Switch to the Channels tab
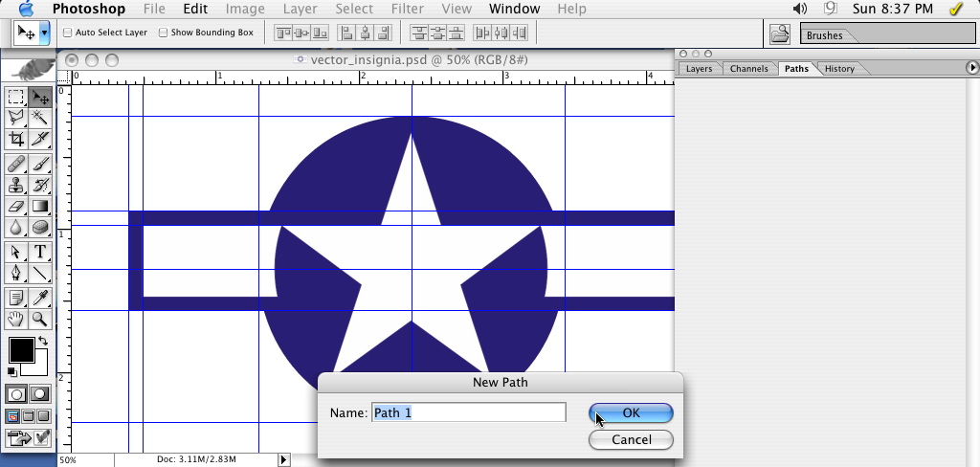 (748, 69)
